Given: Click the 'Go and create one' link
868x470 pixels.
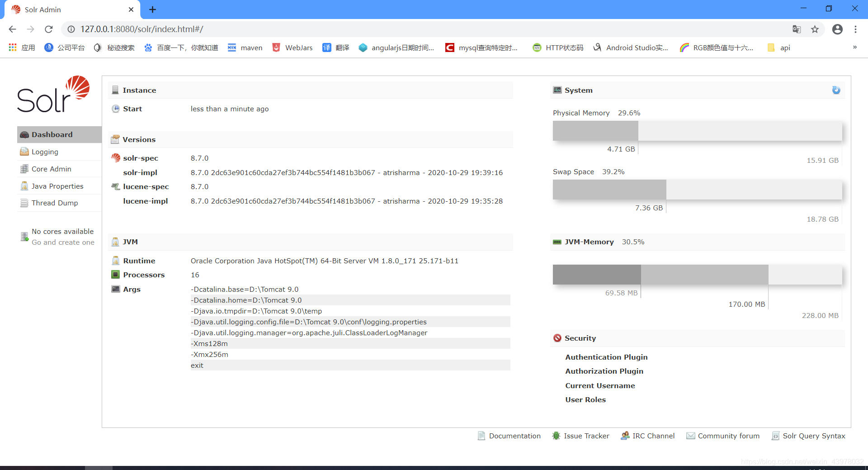Looking at the screenshot, I should (63, 242).
